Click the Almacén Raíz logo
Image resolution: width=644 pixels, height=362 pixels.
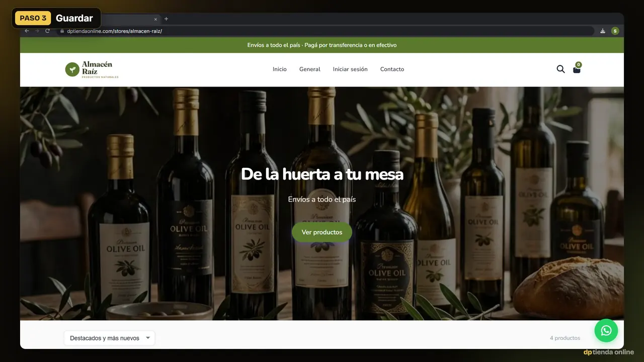pos(92,69)
